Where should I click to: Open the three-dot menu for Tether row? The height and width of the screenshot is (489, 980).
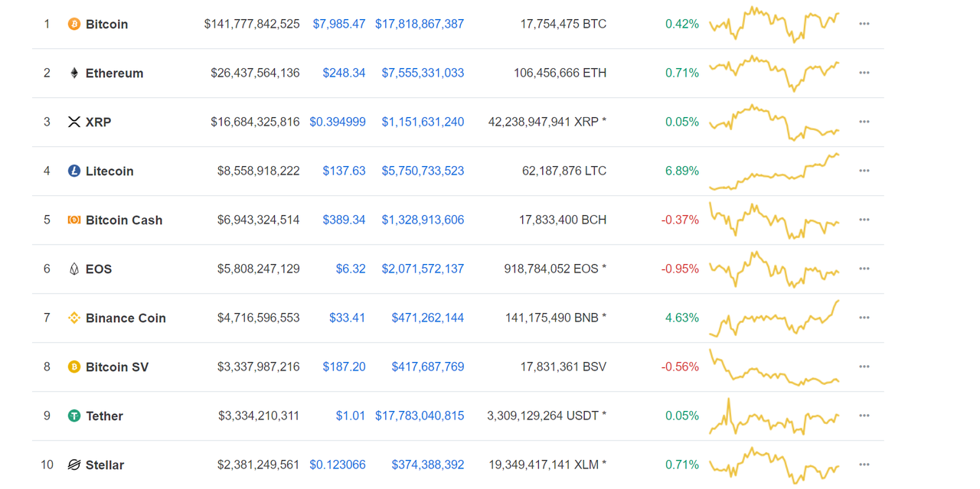864,416
